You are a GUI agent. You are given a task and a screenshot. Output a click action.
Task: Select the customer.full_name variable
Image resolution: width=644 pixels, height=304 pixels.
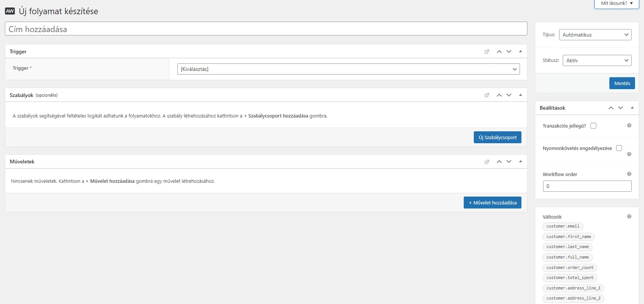point(568,257)
